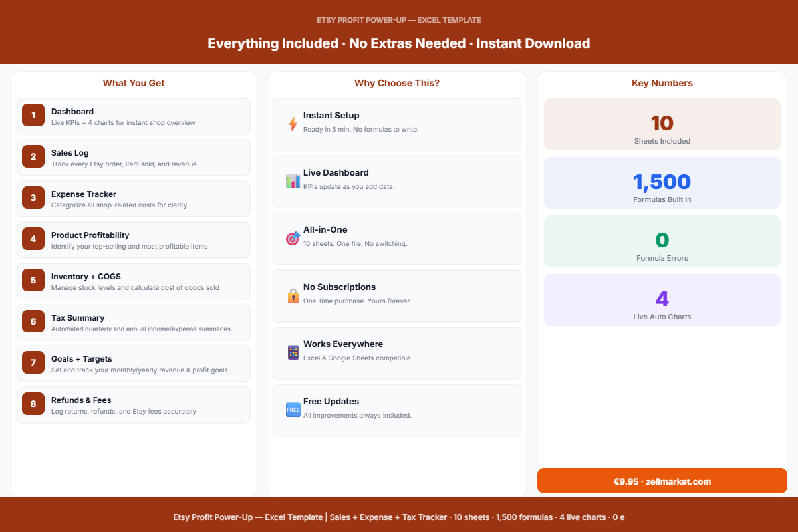Click the blue FREE updates icon
Screen dimensions: 798x532
[293, 410]
